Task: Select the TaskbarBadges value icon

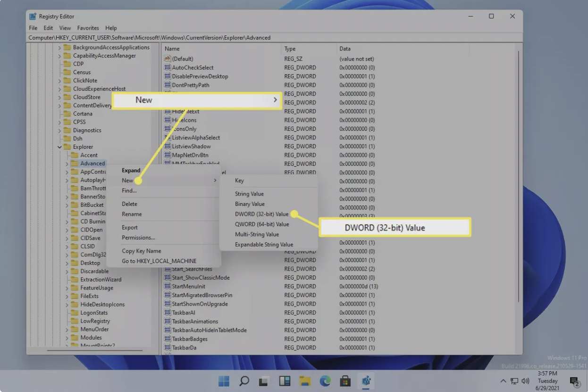Action: 167,339
